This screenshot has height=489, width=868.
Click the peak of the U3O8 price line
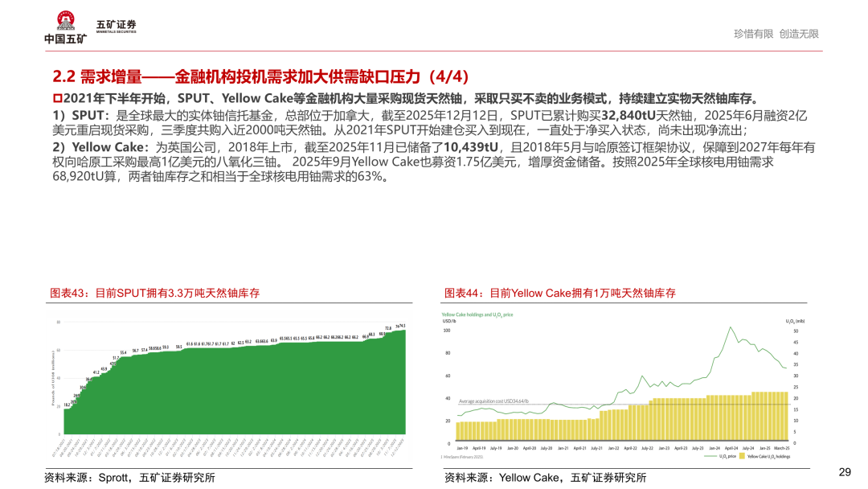pos(731,327)
